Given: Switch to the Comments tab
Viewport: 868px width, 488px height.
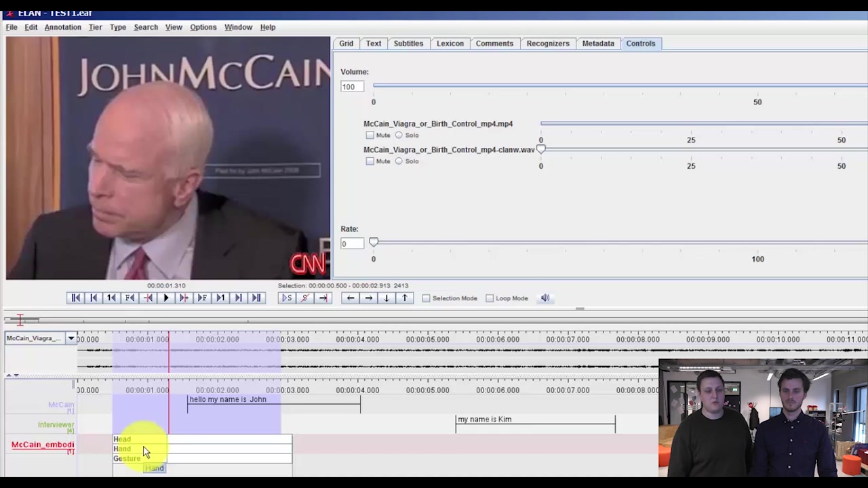Looking at the screenshot, I should [x=494, y=43].
